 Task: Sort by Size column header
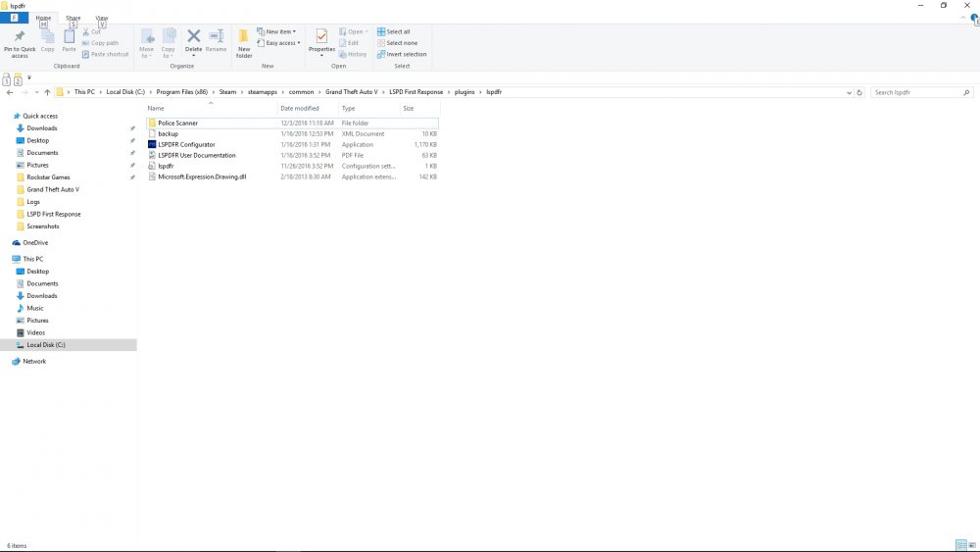408,109
